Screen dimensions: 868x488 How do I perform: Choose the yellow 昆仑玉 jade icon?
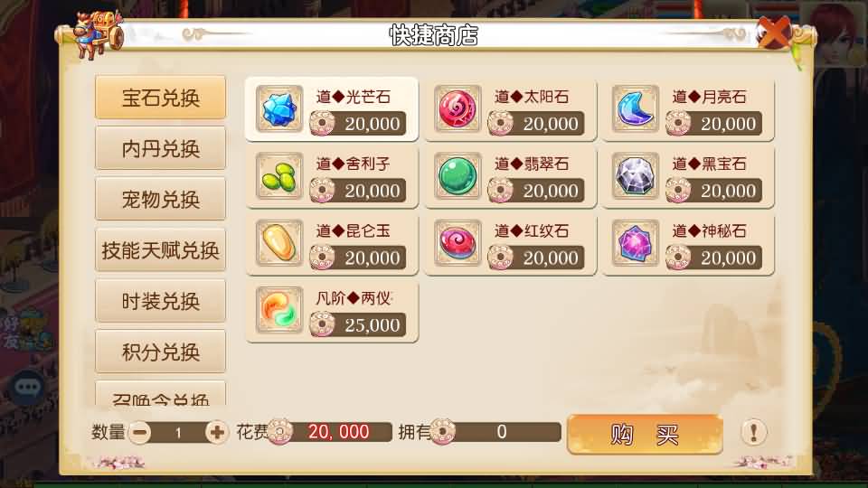279,243
